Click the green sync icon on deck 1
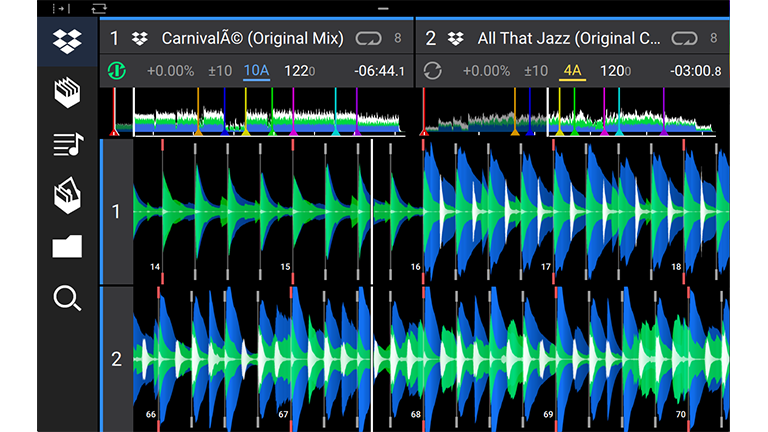This screenshot has height=432, width=768. click(x=118, y=71)
